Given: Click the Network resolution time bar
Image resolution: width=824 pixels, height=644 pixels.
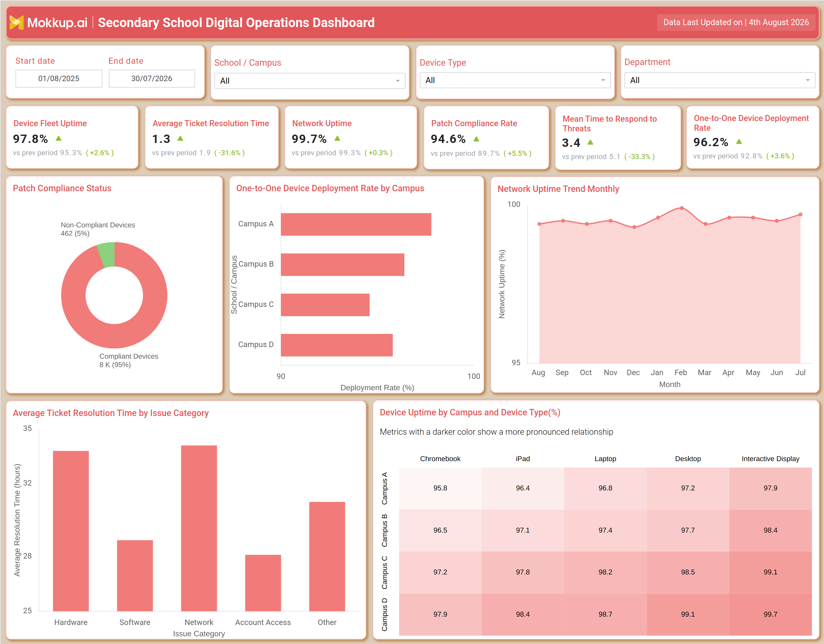Looking at the screenshot, I should tap(199, 528).
